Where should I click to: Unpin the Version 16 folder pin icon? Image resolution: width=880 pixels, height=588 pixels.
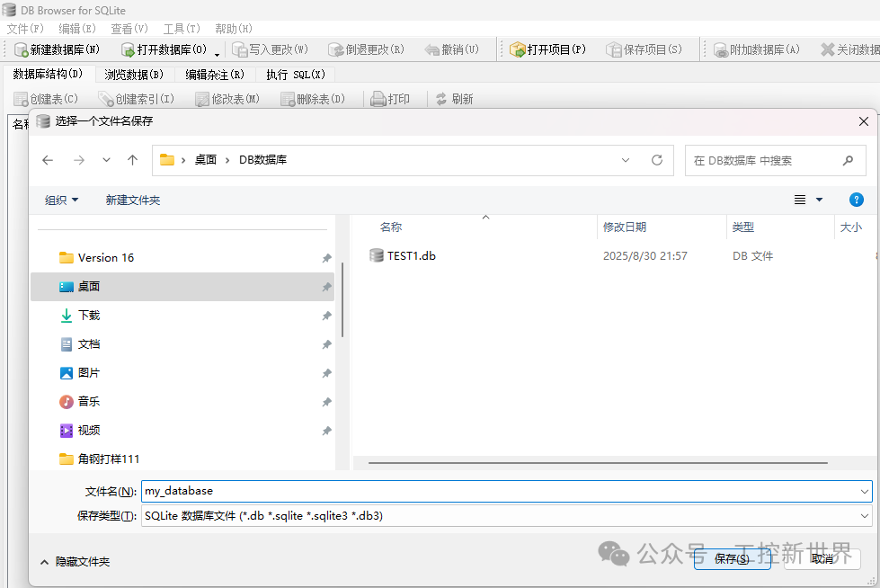326,258
